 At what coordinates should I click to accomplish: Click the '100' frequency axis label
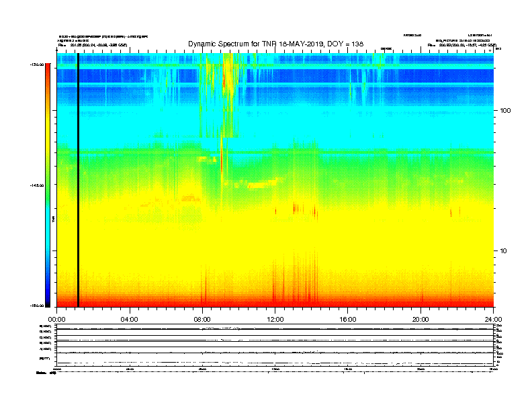(x=505, y=111)
